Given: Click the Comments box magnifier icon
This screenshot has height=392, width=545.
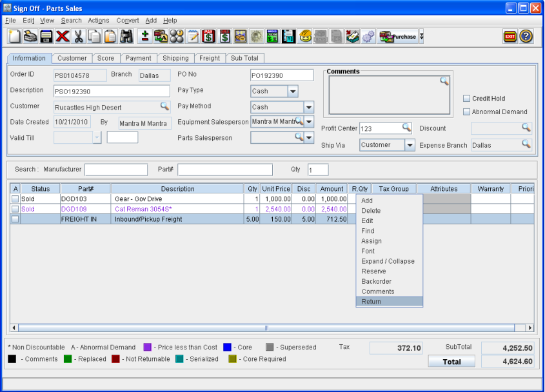Looking at the screenshot, I should point(444,81).
